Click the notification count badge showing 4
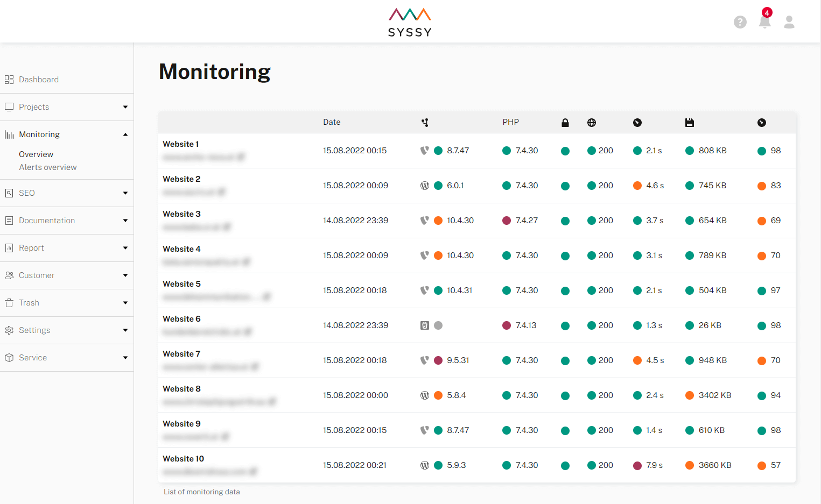 pyautogui.click(x=767, y=12)
